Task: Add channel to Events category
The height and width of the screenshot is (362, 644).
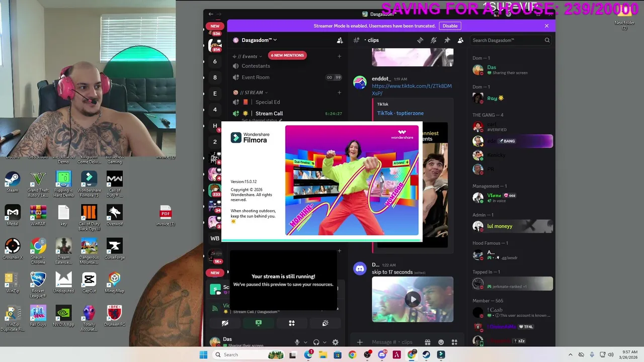Action: (339, 56)
